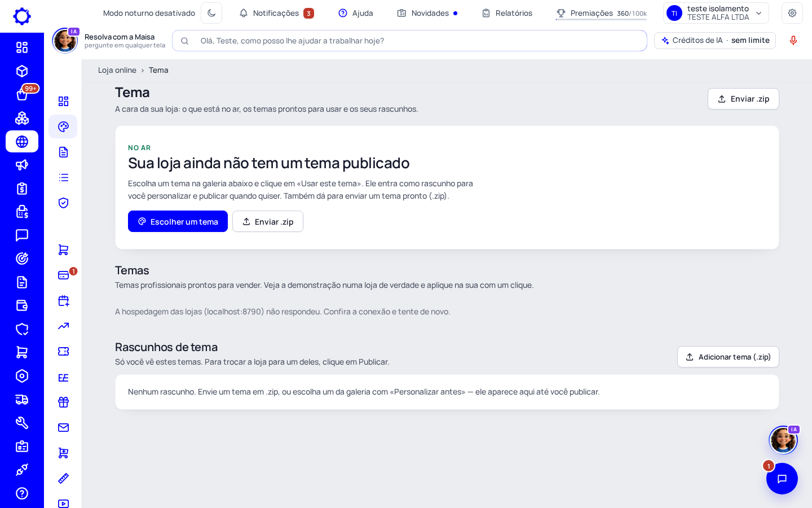The image size is (812, 508).
Task: Open the cash register icon
Action: 22,212
